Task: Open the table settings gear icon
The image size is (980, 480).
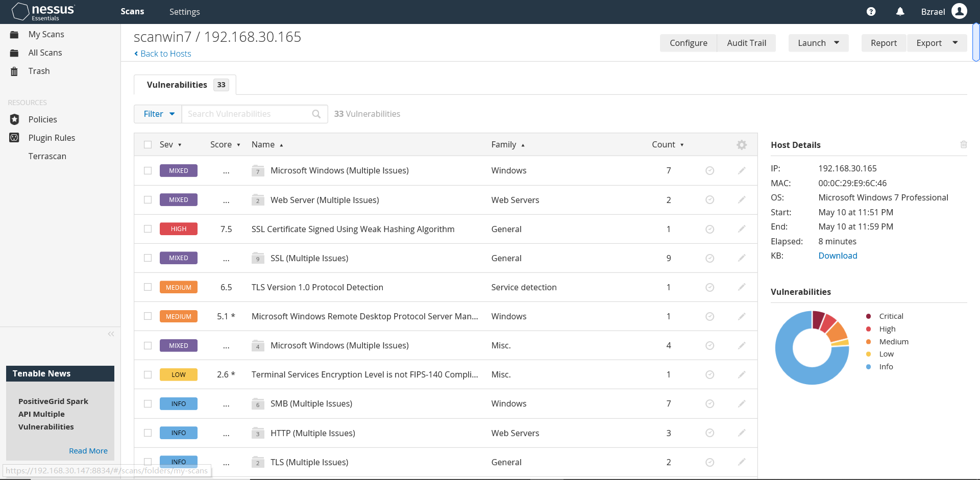Action: pos(742,145)
